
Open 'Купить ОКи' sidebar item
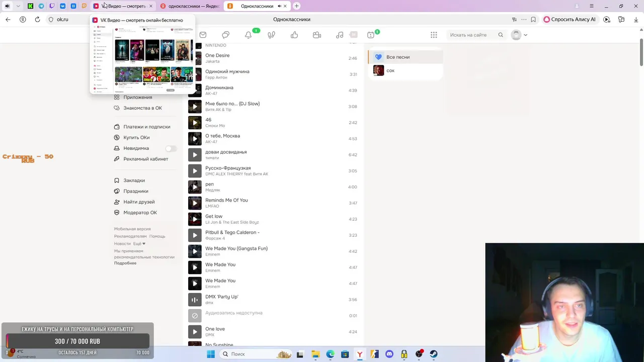click(136, 137)
